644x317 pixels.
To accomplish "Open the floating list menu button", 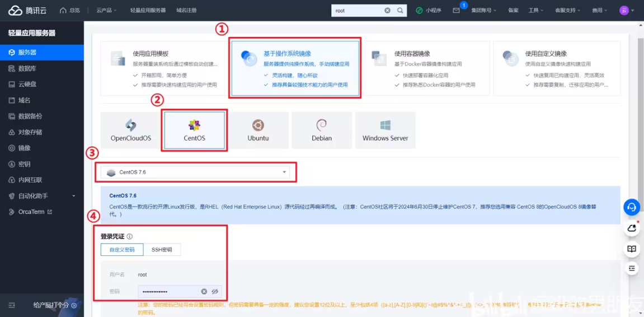I will [x=632, y=268].
